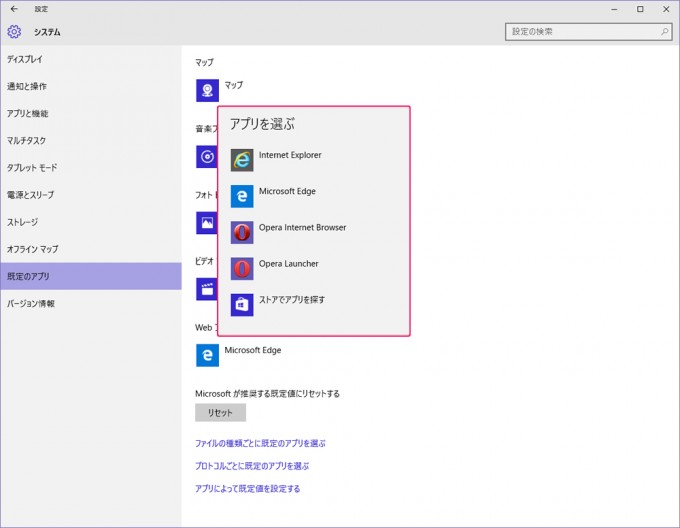The height and width of the screenshot is (528, 680).
Task: Choose Microsoft Edge in the popup list
Action: point(313,196)
